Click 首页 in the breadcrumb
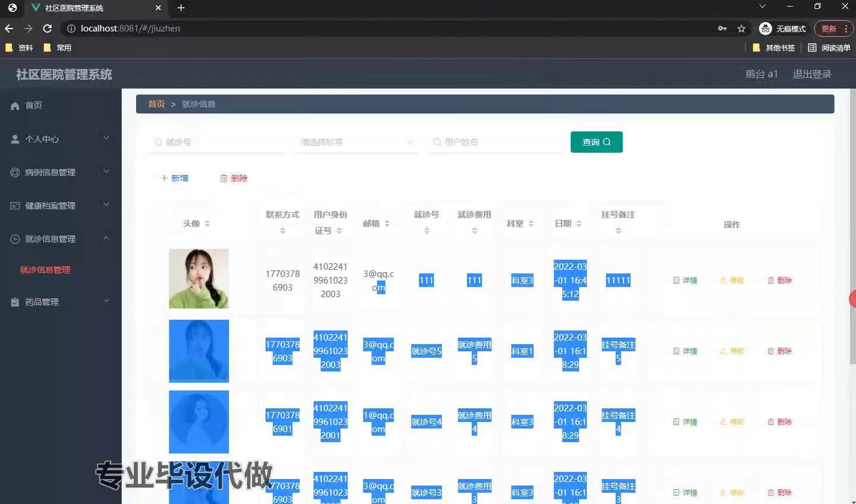Screen dimensions: 856x504 (156, 104)
